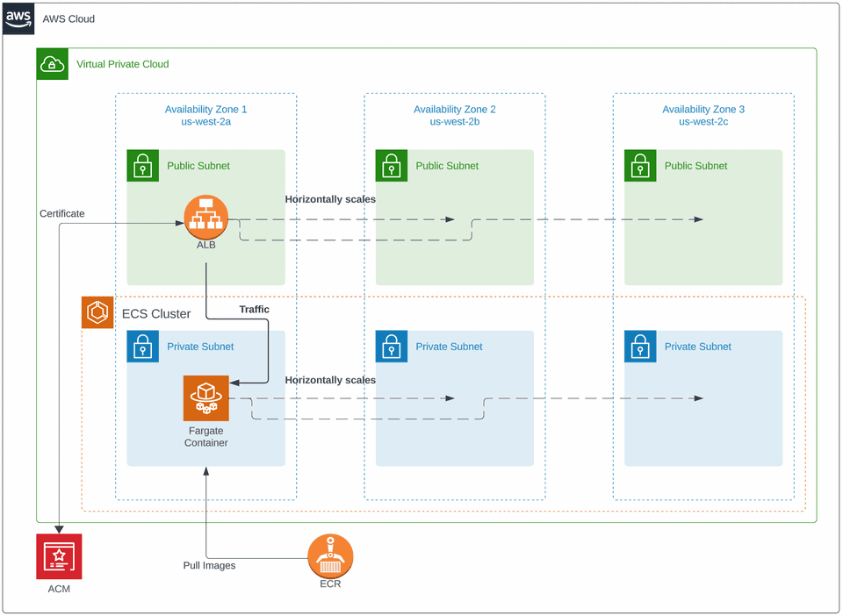843x616 pixels.
Task: Click Public Subnet lock icon in us-west-2b
Action: (392, 166)
